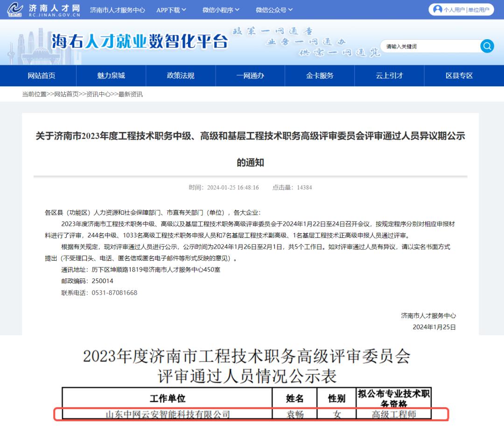Select 政策法规 in navigation bar
The height and width of the screenshot is (438, 504).
tap(181, 76)
